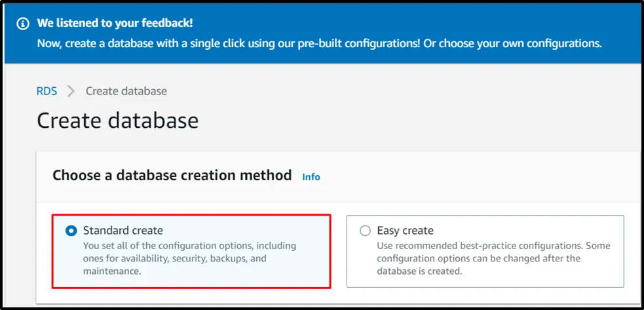Click the Choose a database creation method heading

[172, 176]
